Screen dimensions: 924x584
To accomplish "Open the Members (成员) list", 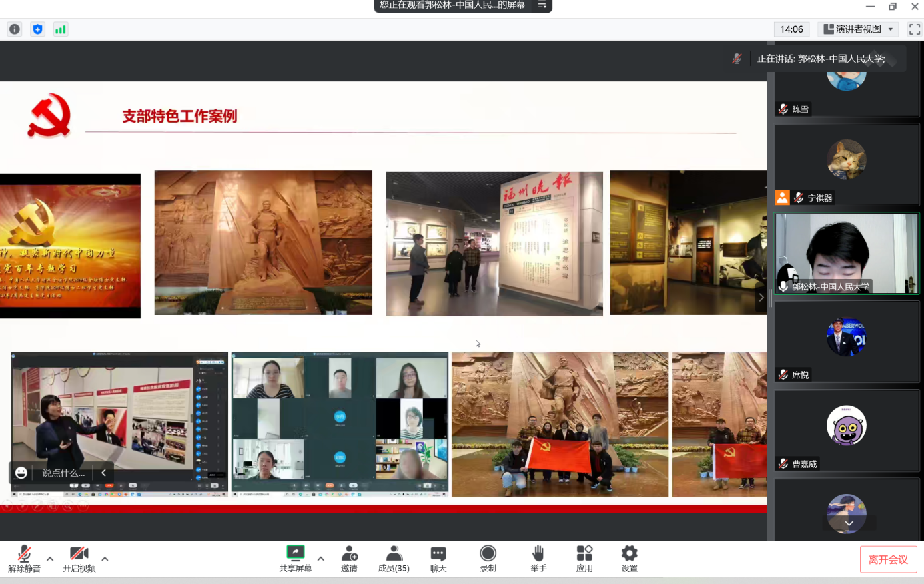I will [394, 559].
